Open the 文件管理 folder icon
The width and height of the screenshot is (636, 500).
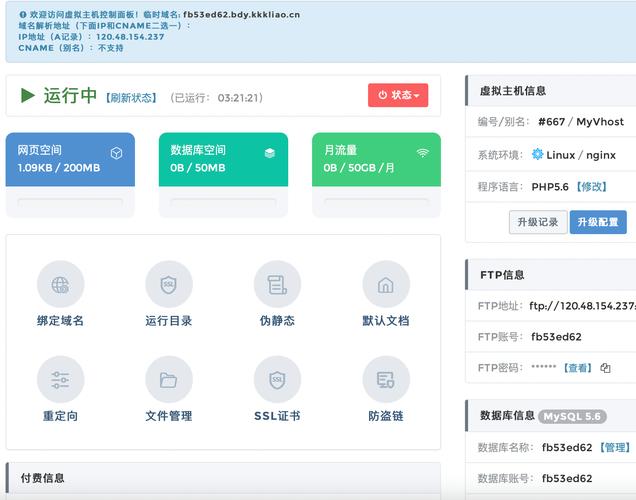[169, 380]
